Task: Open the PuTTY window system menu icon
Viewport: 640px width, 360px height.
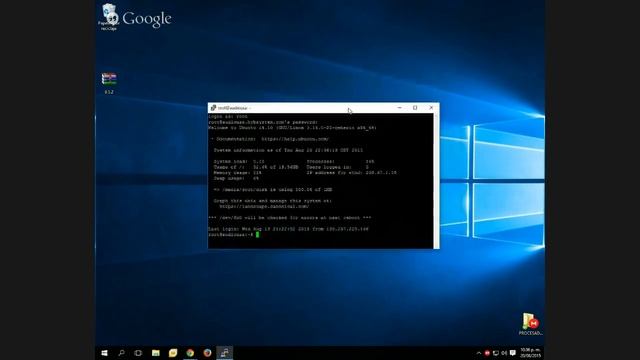Action: tap(213, 108)
